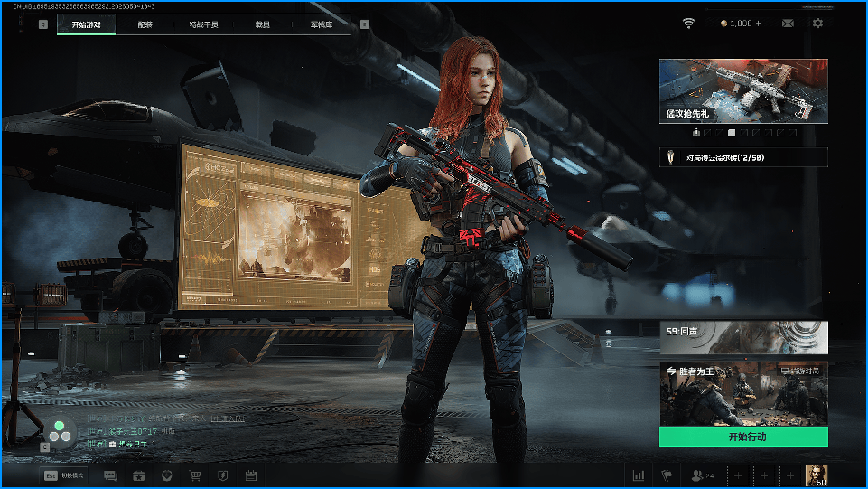The height and width of the screenshot is (489, 868).
Task: Click the green 开始行动 button
Action: point(743,437)
